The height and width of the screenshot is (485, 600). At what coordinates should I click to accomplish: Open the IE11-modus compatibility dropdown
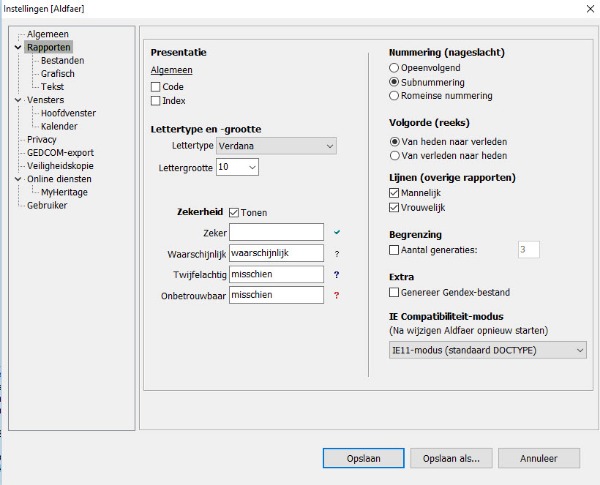(487, 350)
